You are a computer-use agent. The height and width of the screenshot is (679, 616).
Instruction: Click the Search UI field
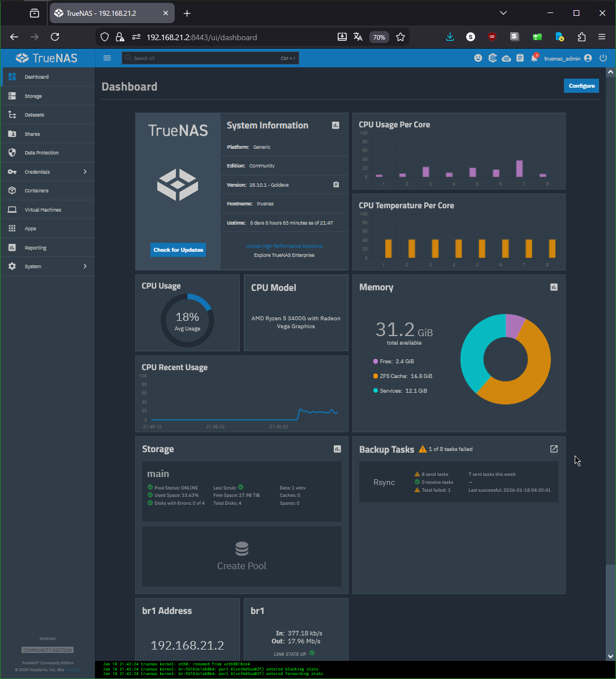click(x=210, y=58)
